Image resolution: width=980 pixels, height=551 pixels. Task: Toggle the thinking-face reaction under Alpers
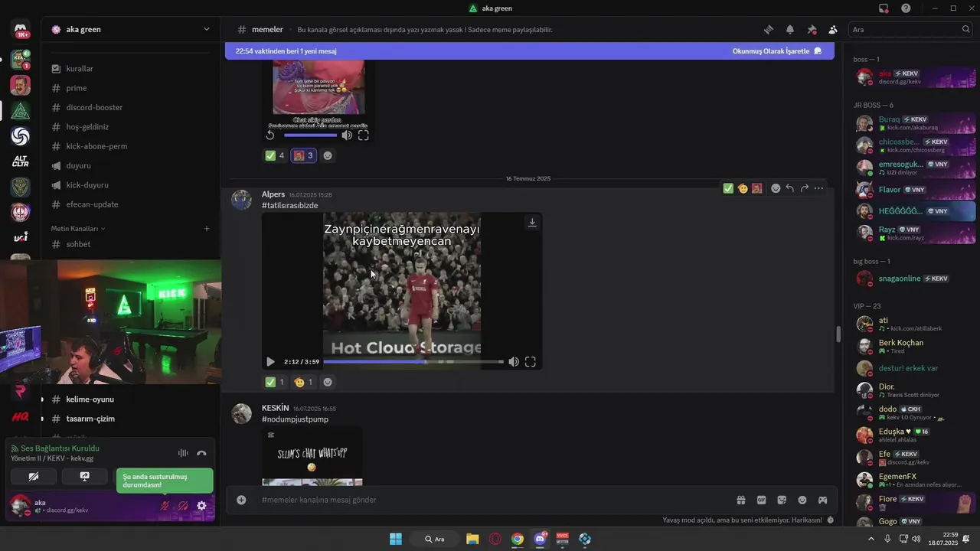(x=304, y=382)
